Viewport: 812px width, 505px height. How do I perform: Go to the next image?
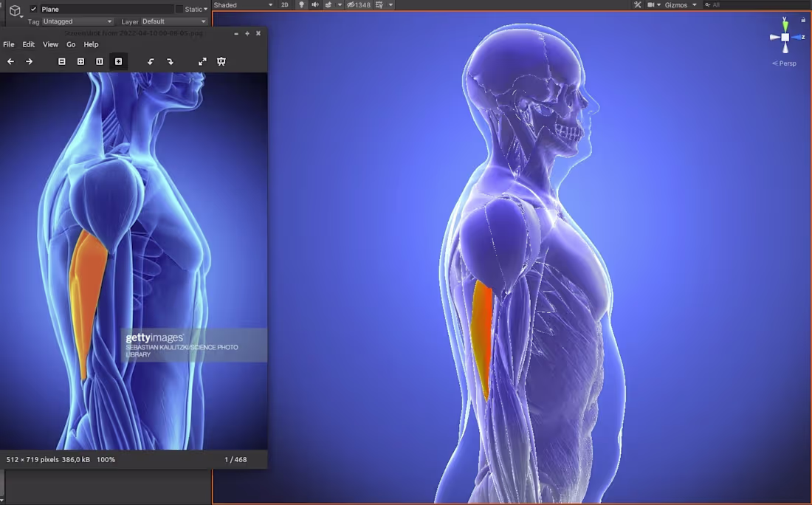click(x=29, y=61)
